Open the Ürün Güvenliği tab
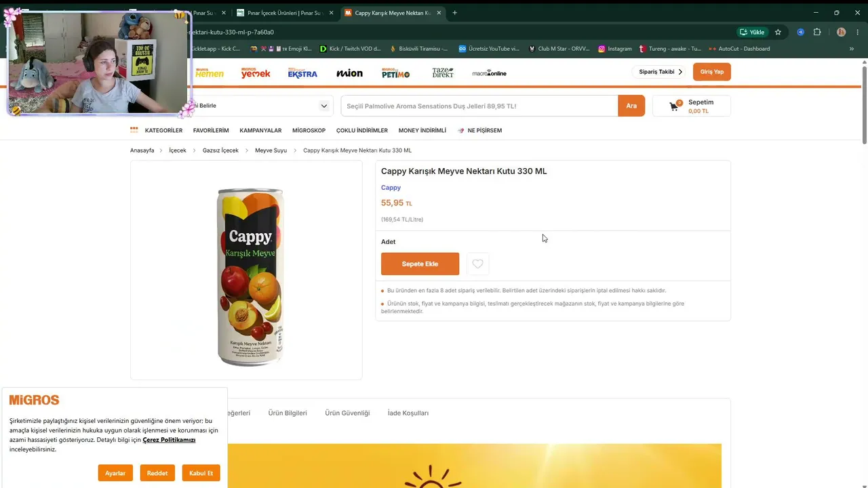 [347, 413]
